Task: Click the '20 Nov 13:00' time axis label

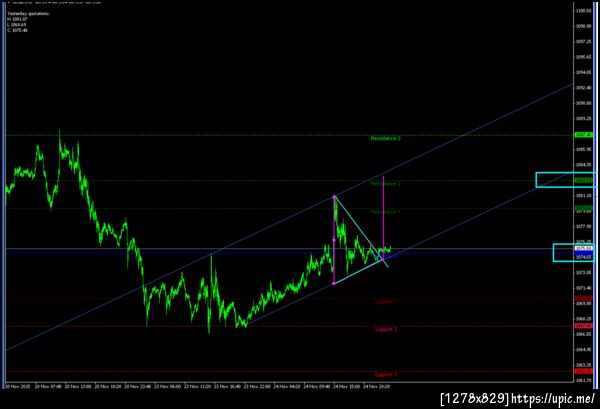Action: coord(78,387)
